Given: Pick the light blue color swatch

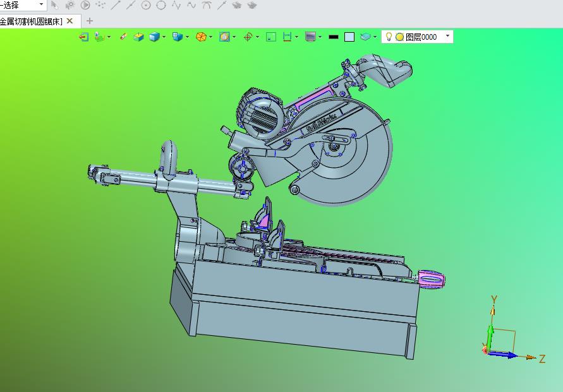Looking at the screenshot, I should point(349,37).
